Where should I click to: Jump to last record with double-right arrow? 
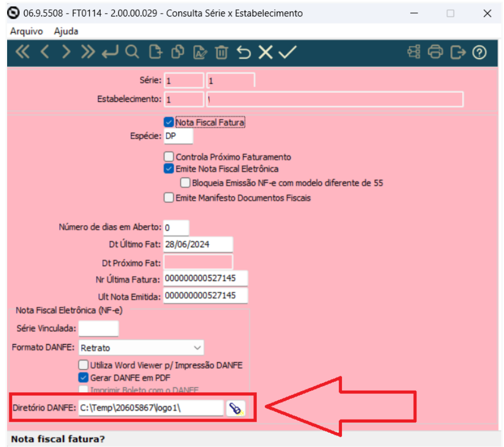coord(88,52)
